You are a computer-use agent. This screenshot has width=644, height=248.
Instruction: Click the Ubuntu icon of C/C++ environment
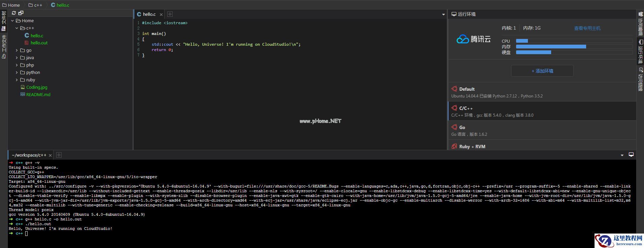[454, 108]
